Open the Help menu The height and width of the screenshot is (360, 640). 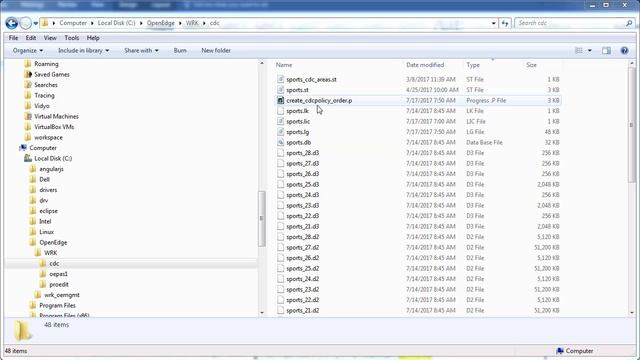(x=93, y=38)
